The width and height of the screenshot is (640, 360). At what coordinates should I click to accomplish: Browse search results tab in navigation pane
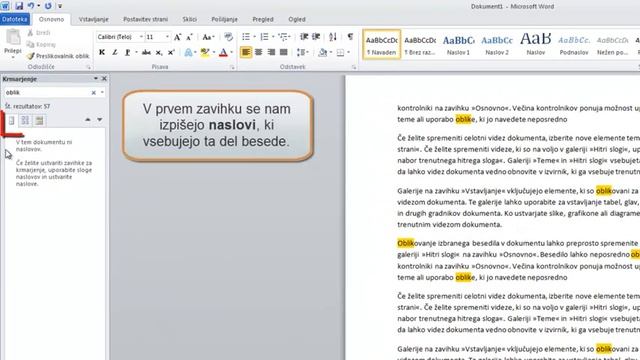39,120
